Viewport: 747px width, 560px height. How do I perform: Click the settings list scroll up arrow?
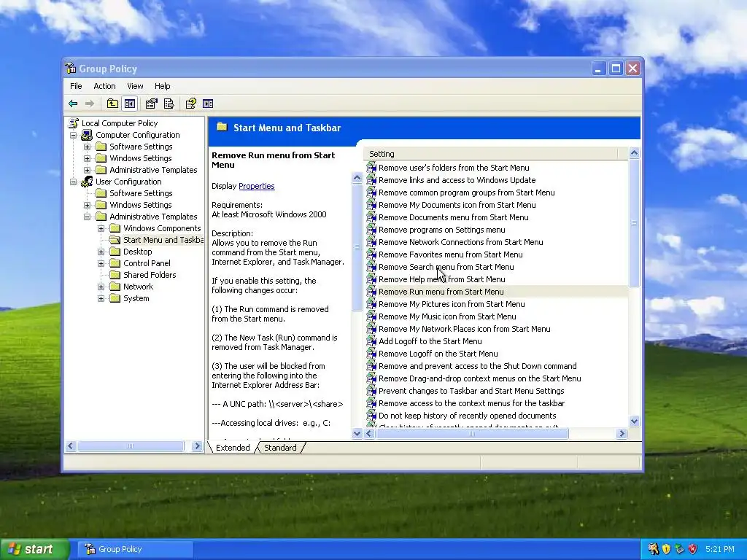[634, 153]
